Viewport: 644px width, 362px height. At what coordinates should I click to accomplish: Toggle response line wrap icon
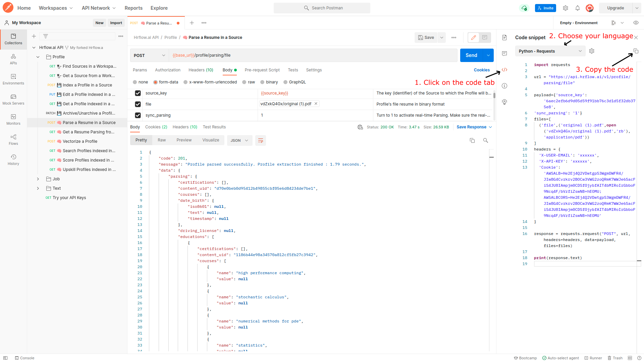260,140
